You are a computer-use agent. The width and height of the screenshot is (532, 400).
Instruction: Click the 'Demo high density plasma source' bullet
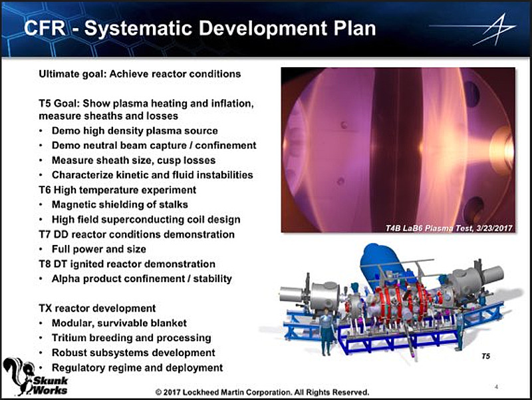point(134,130)
